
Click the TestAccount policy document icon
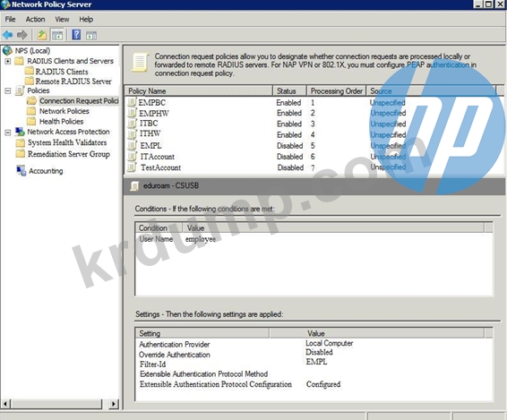coord(132,167)
